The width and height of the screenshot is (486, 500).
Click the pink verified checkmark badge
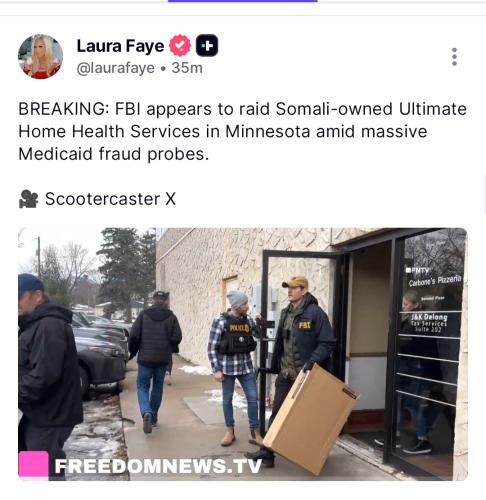[x=180, y=45]
